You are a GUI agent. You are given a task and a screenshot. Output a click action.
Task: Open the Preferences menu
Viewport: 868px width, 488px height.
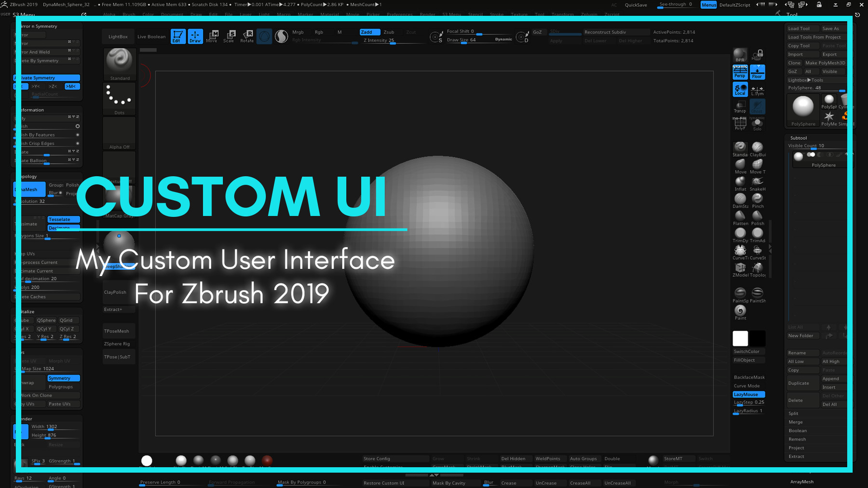pos(399,14)
